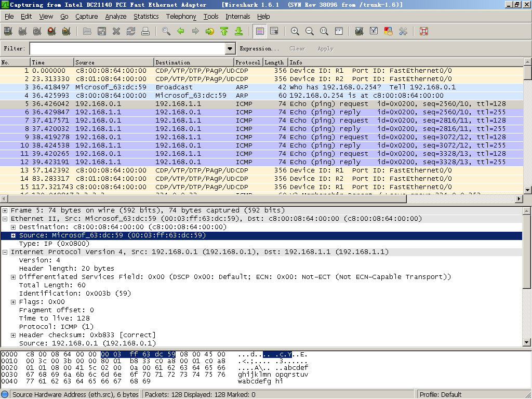Show capture options from the toolbar
Screen dimensions: 532x399
click(22, 32)
